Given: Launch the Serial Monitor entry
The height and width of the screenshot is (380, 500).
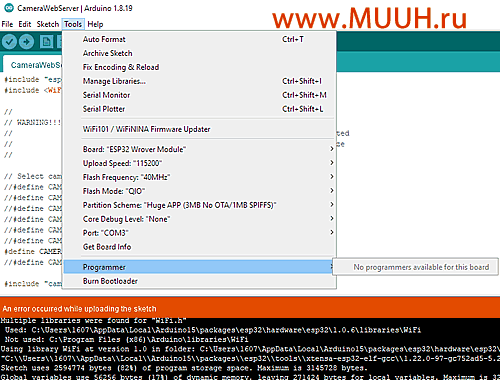Looking at the screenshot, I should (200, 95).
